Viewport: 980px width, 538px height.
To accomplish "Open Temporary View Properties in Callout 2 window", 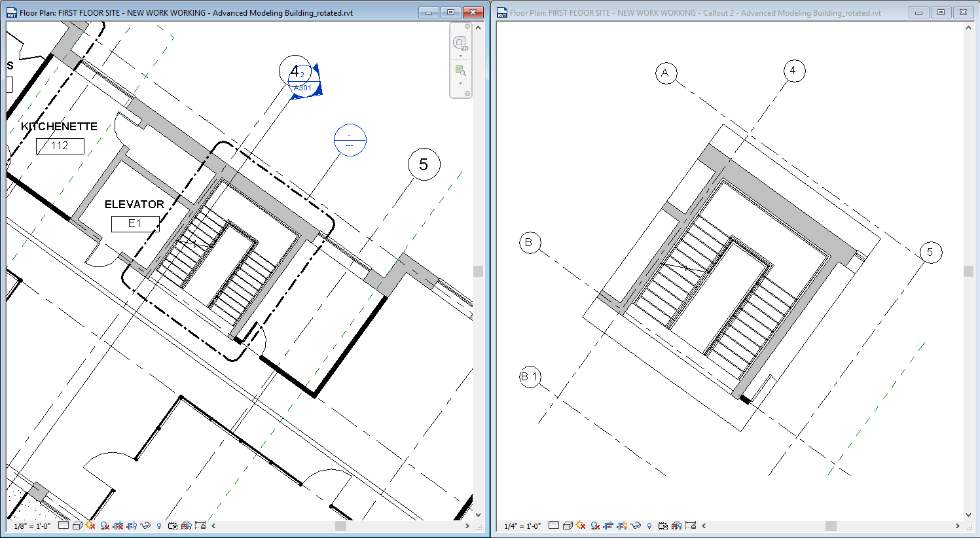I will (663, 526).
